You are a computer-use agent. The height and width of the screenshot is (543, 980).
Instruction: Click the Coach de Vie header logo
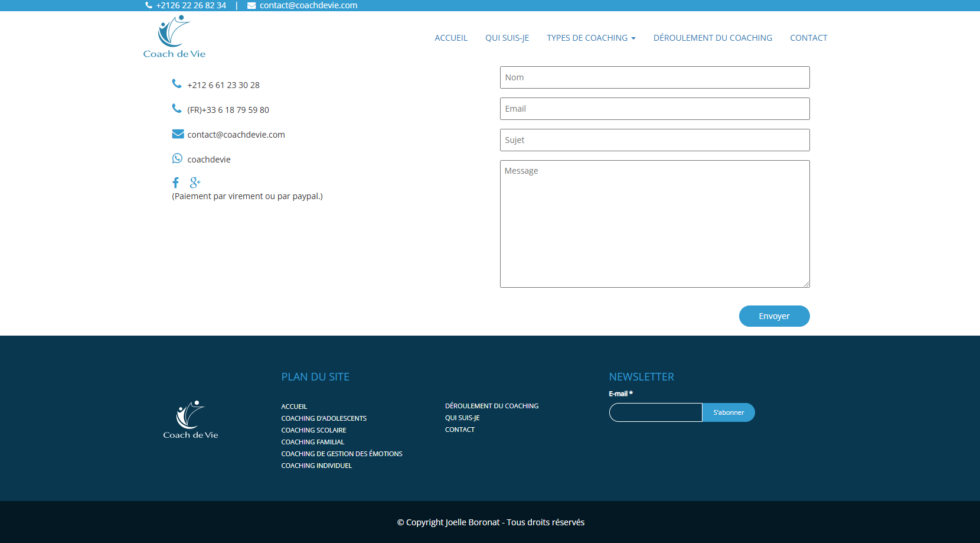tap(174, 37)
